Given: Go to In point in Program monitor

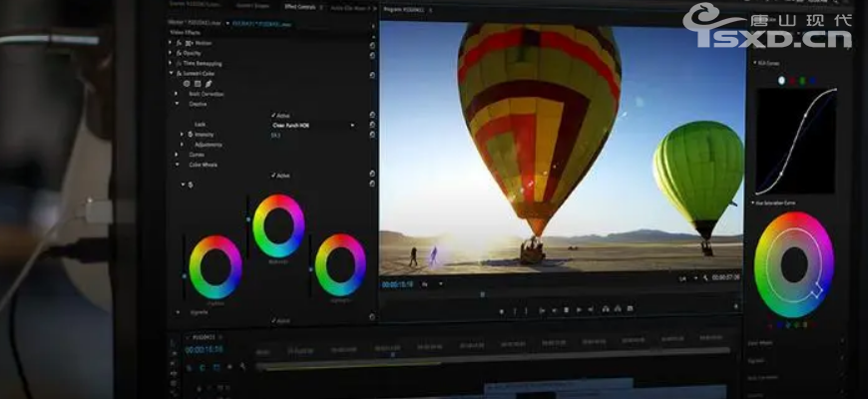Looking at the screenshot, I should (x=542, y=311).
